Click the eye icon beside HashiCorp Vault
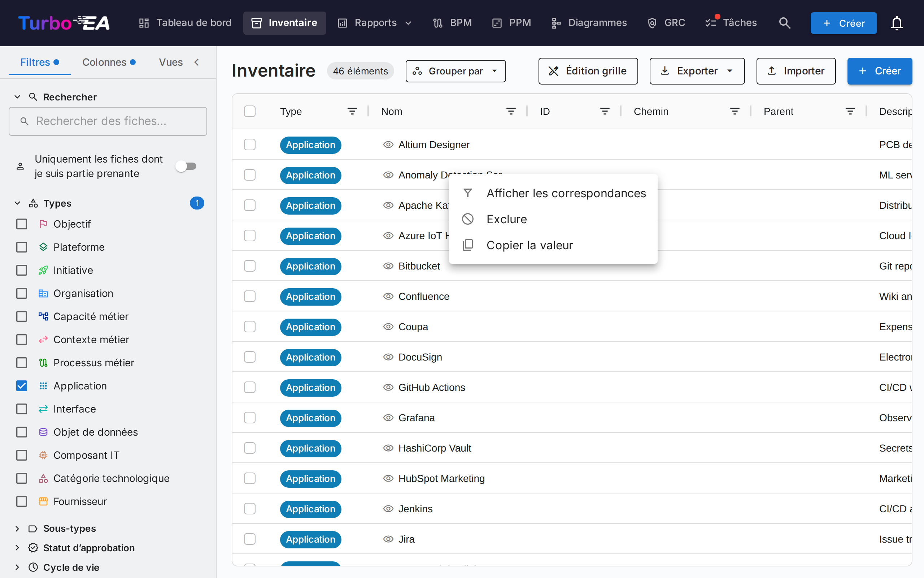 [x=388, y=448]
